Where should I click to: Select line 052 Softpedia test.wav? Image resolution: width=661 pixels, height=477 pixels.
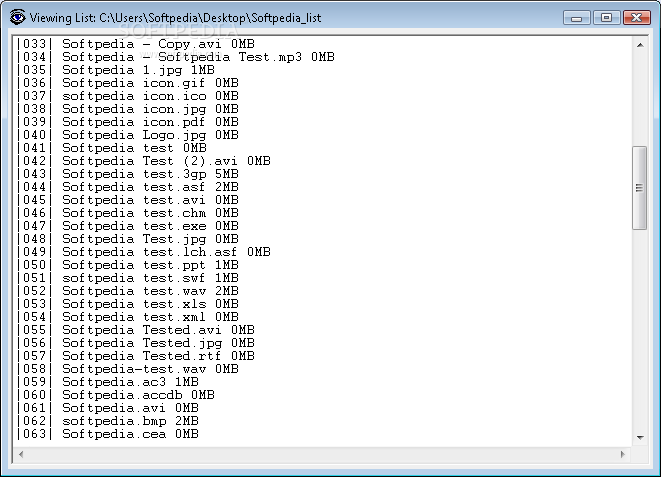128,291
